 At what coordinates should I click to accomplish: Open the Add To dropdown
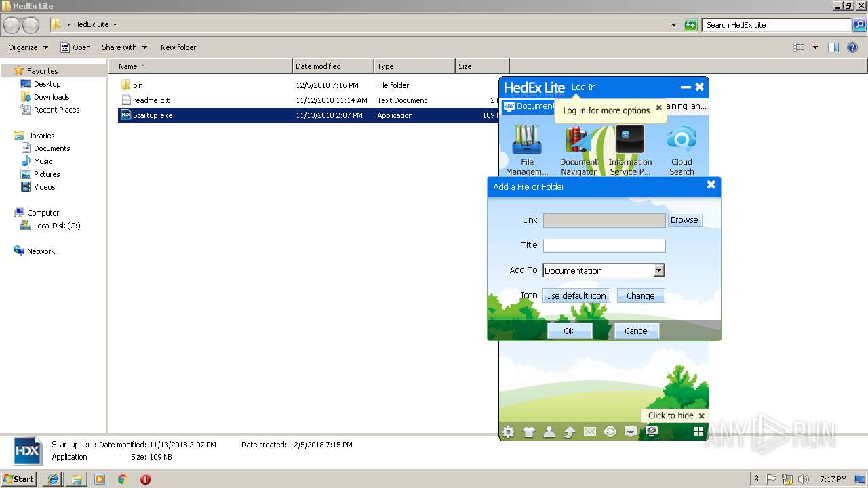pos(658,270)
